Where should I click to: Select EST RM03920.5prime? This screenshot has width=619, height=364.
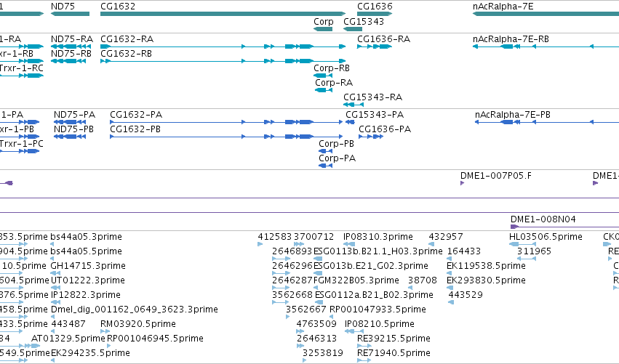[x=138, y=325]
